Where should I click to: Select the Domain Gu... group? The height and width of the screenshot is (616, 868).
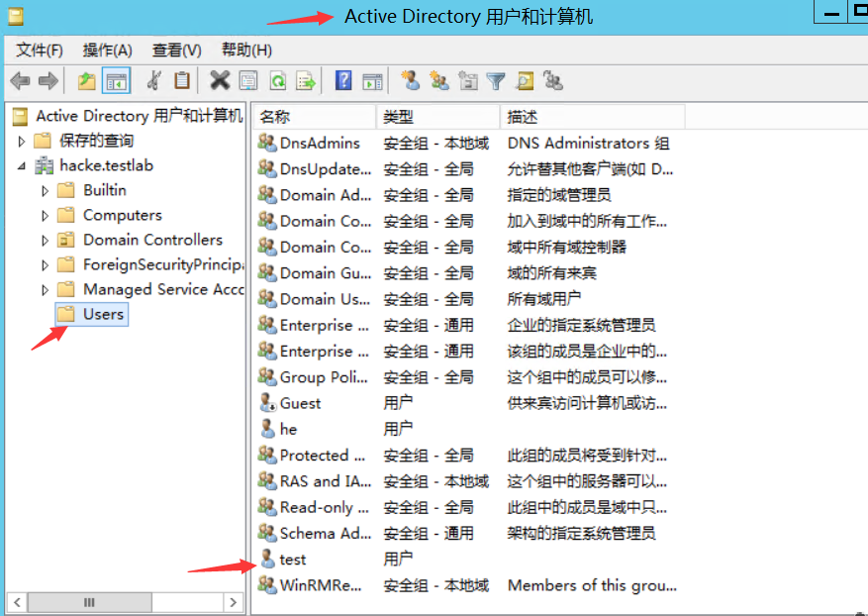[x=326, y=273]
